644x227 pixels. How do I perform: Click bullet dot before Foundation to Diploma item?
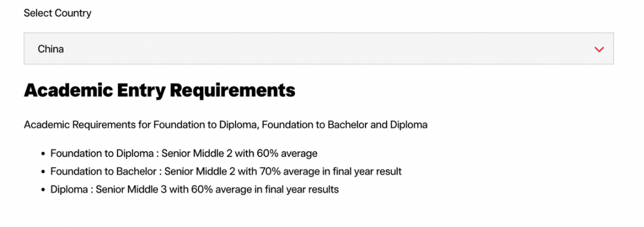click(x=43, y=154)
